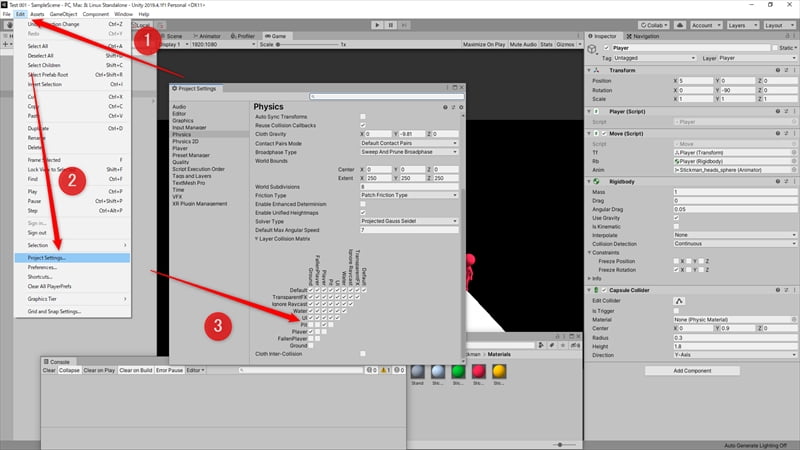Toggle Use Gravity checkbox in Rigidbody
800x450 pixels.
click(676, 218)
